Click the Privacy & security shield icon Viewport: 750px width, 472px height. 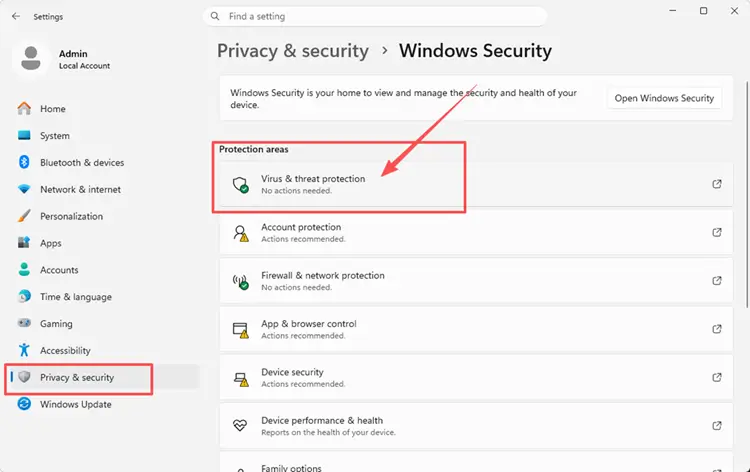(24, 377)
